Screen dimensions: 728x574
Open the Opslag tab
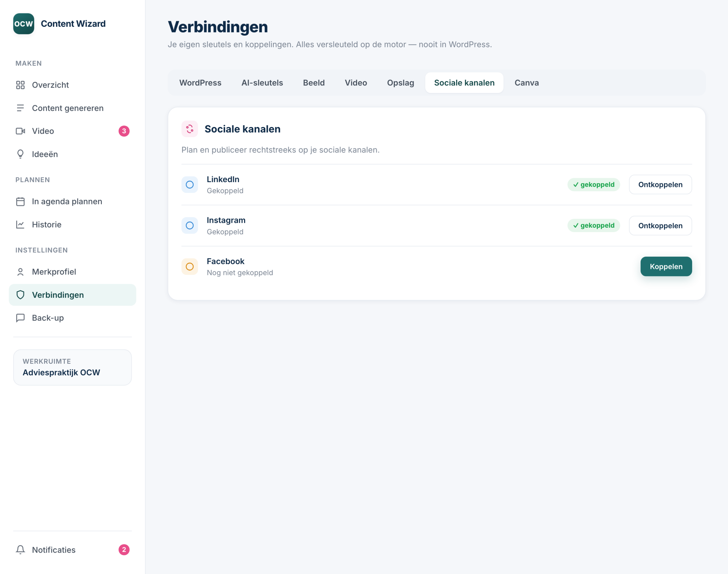pos(400,83)
